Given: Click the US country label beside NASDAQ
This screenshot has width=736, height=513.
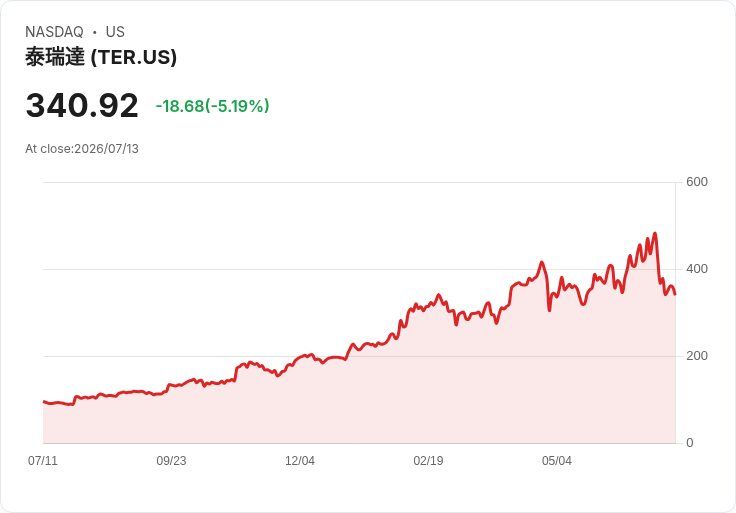Looking at the screenshot, I should tap(115, 32).
